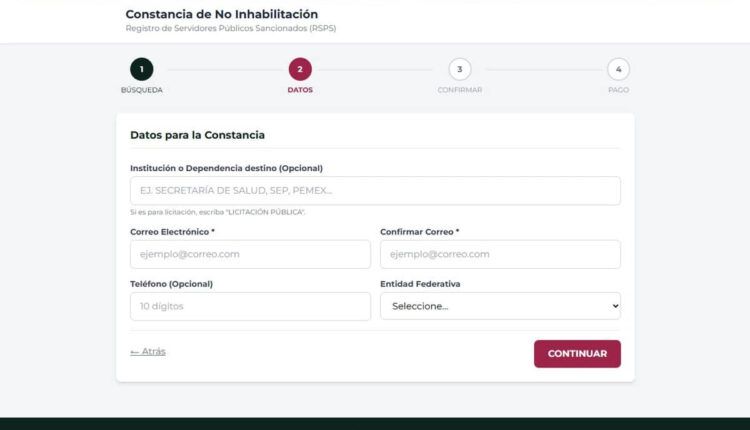Viewport: 750px width, 430px height.
Task: Focus the Institución o Dependencia destino field
Action: [375, 191]
